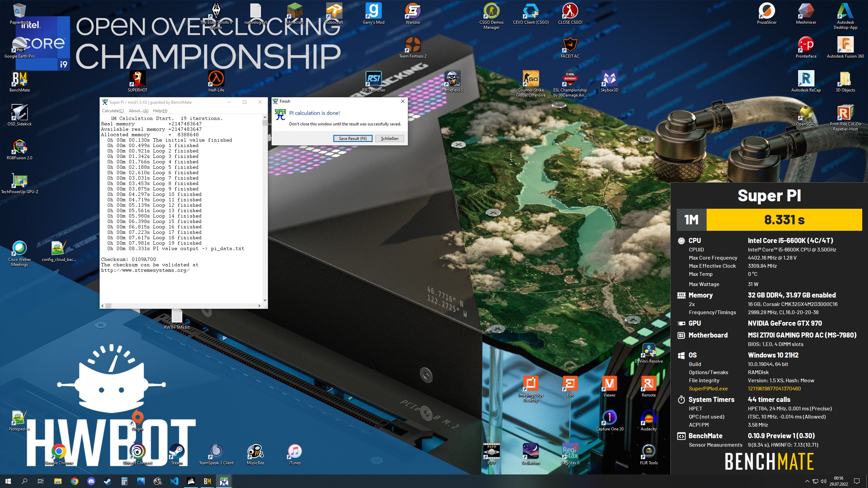Open the About menu in Super PI
The width and height of the screenshot is (868, 488).
(x=138, y=111)
